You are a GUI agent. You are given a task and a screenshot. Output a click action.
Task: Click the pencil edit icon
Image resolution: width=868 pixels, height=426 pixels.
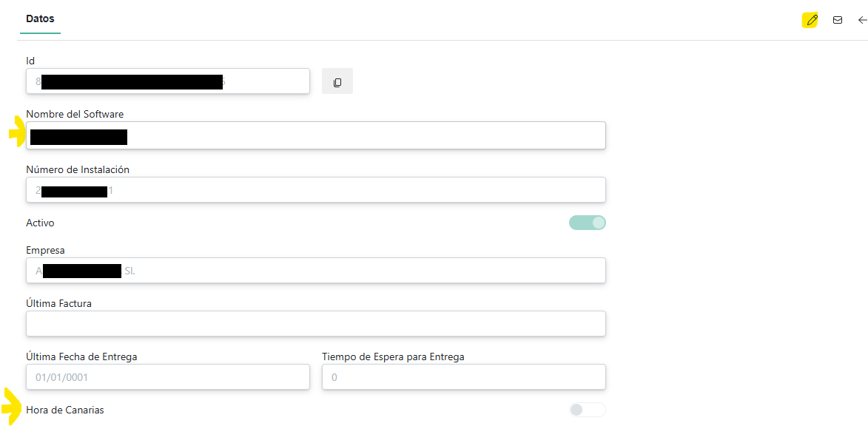pyautogui.click(x=812, y=20)
